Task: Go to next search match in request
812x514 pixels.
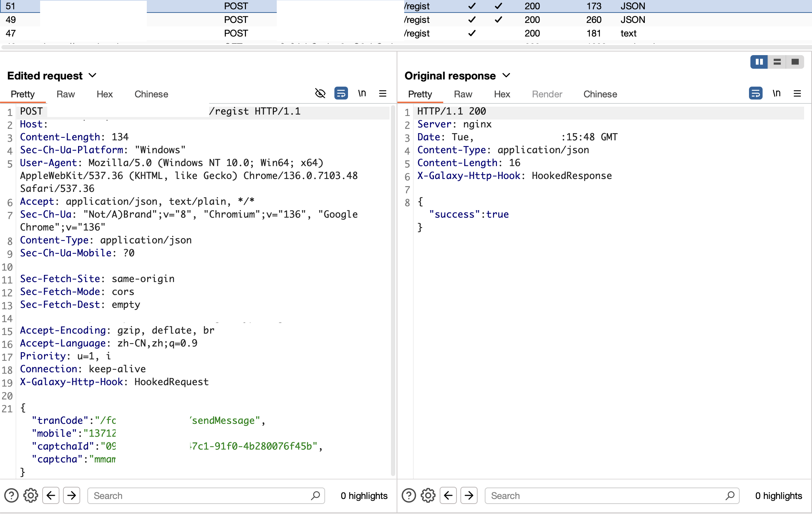Action: click(x=72, y=495)
